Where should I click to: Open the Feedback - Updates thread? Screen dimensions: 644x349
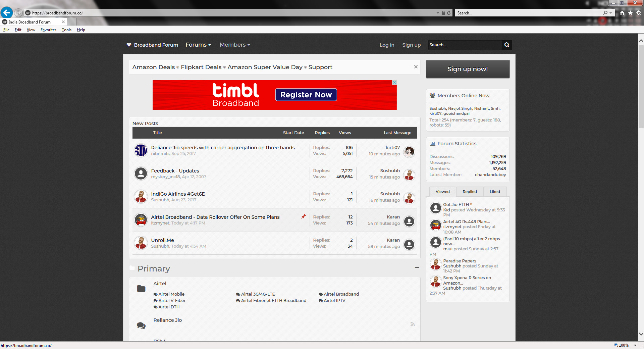[x=175, y=171]
